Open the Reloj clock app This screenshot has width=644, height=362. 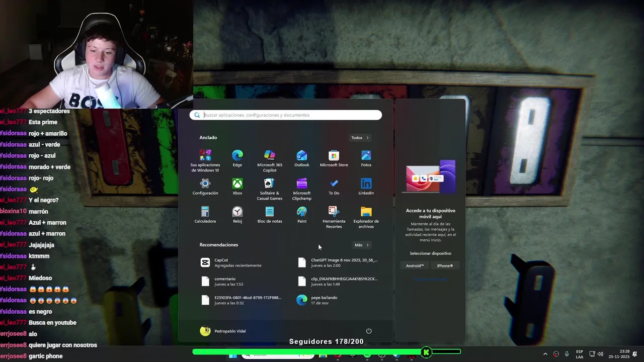(x=237, y=215)
